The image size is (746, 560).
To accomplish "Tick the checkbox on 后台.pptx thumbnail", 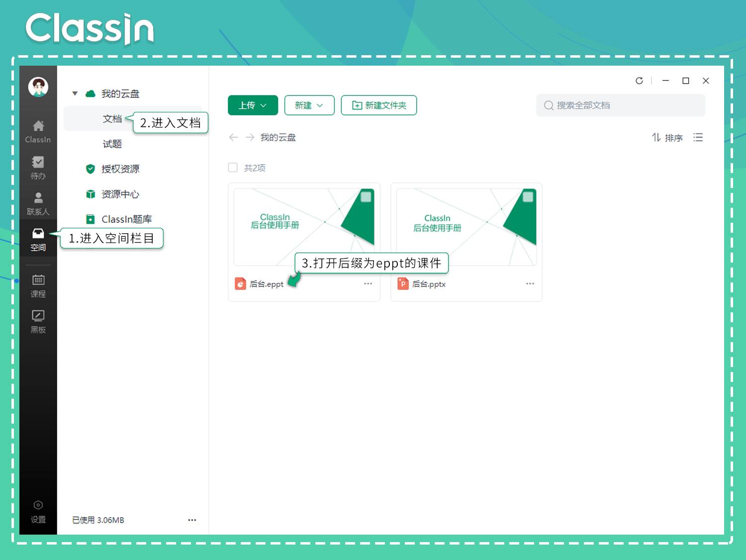I will point(528,197).
